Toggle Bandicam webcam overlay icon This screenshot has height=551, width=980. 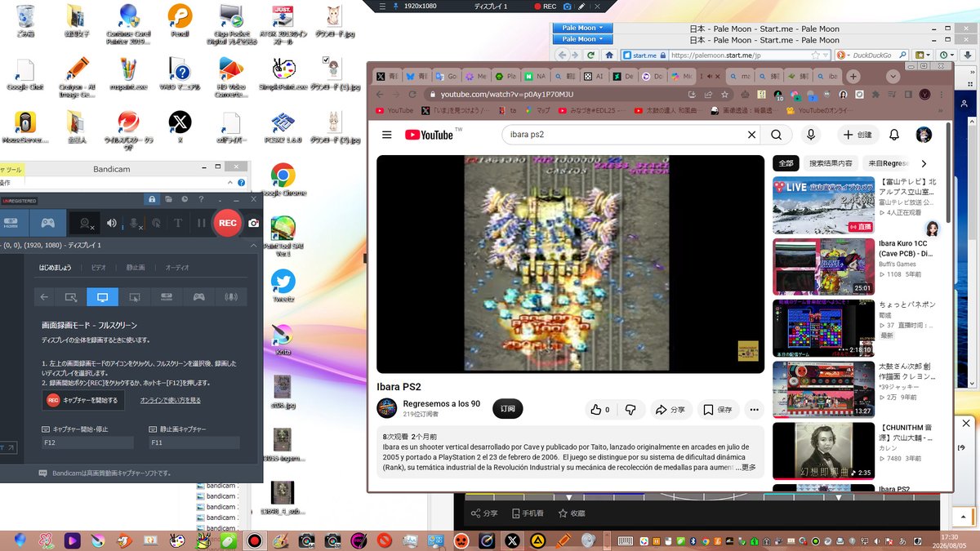coord(85,223)
